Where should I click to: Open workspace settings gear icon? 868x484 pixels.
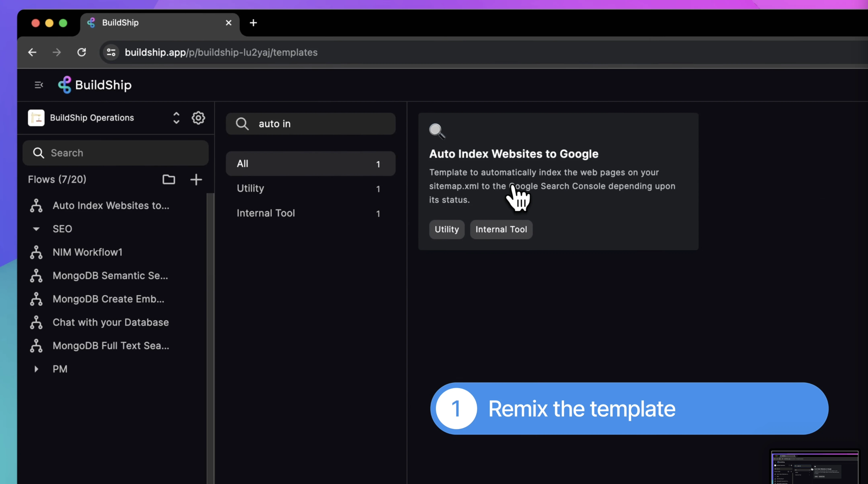198,118
